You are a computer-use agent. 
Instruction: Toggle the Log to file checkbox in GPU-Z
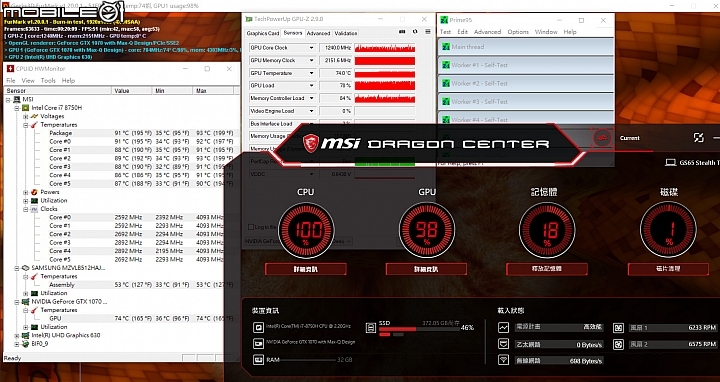[251, 227]
